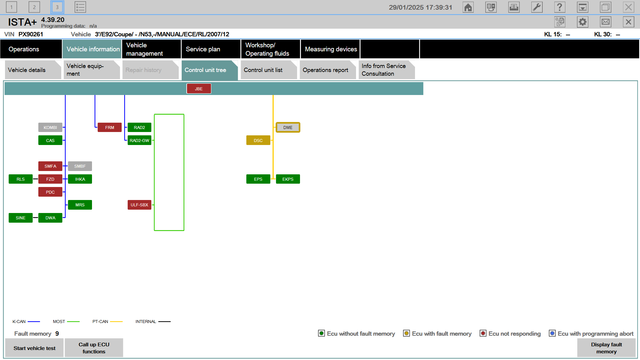The width and height of the screenshot is (640, 360).
Task: Select the DSC control unit node
Action: pyautogui.click(x=258, y=140)
